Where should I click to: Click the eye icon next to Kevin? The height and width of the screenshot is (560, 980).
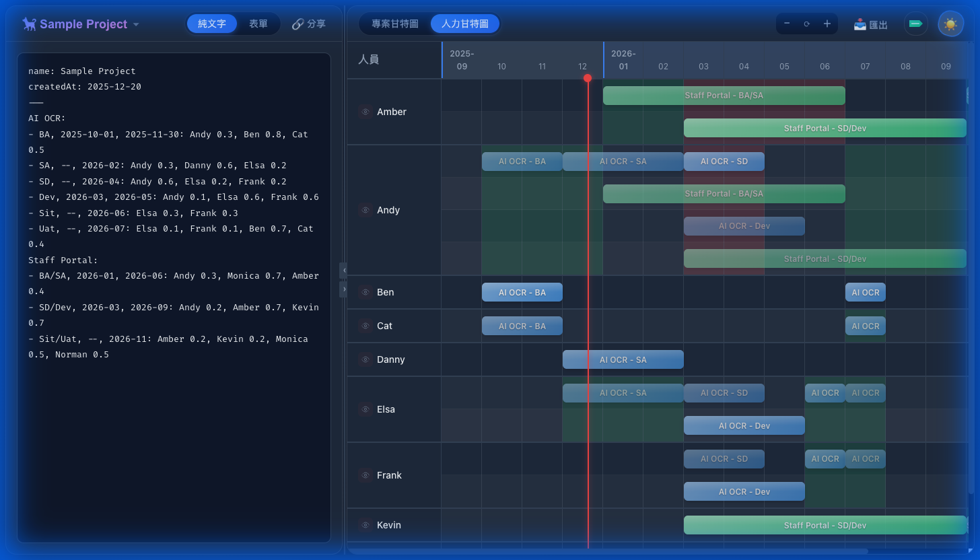tap(365, 525)
